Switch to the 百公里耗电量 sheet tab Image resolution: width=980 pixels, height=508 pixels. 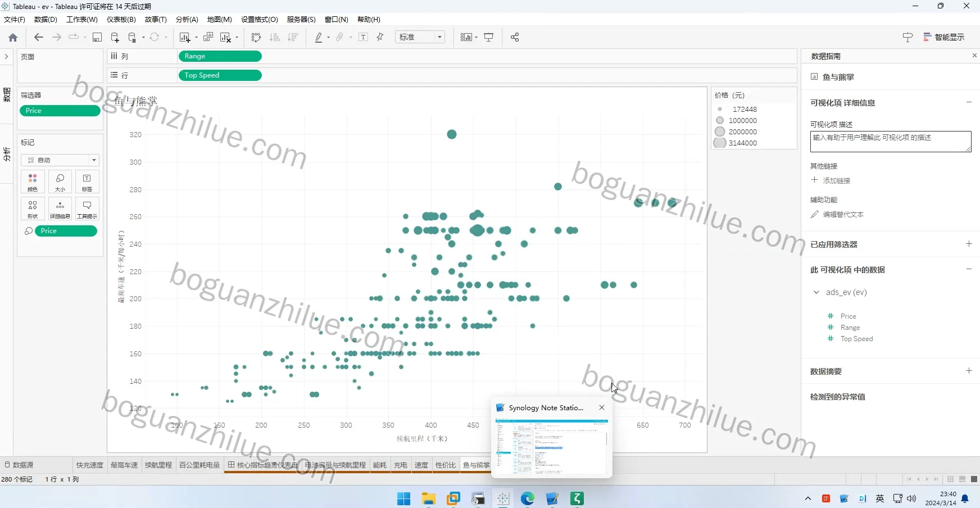(199, 465)
